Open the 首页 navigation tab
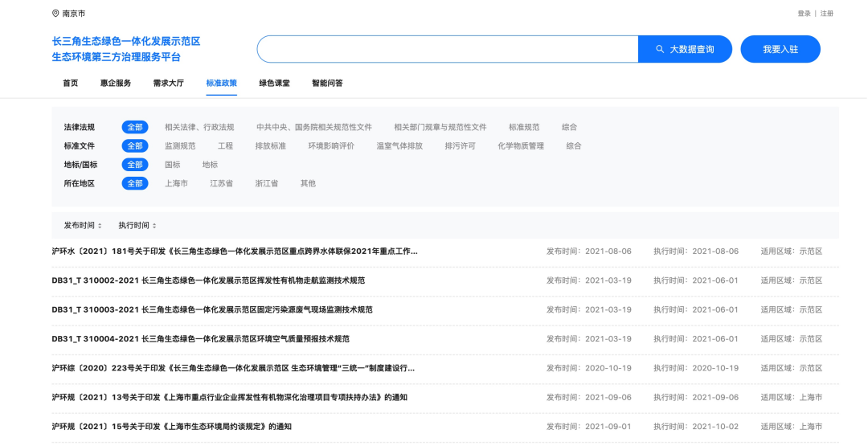 click(x=70, y=83)
